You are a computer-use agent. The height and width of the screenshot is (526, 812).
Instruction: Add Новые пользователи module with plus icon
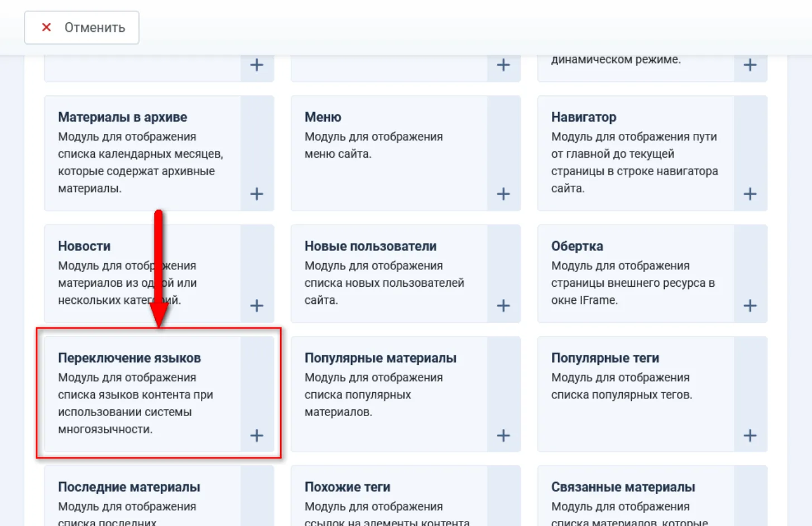(503, 306)
